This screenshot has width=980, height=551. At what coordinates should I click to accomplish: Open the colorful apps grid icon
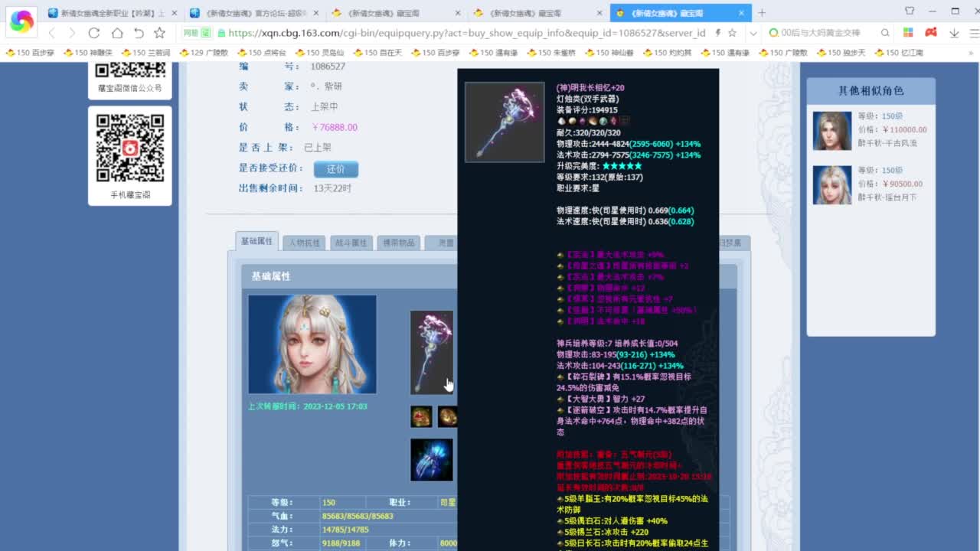tap(908, 33)
